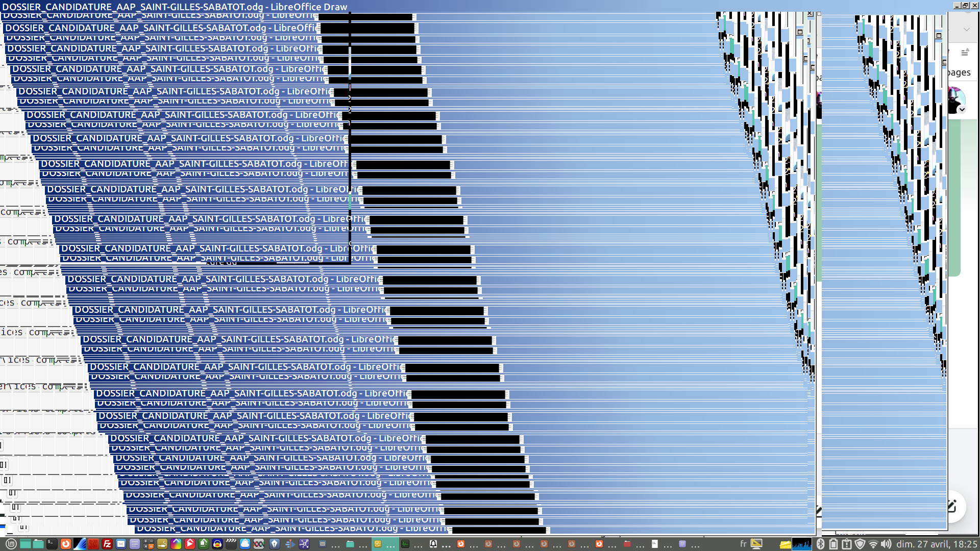Expand the avatar chevron dropdown
The image size is (980, 551).
[962, 110]
